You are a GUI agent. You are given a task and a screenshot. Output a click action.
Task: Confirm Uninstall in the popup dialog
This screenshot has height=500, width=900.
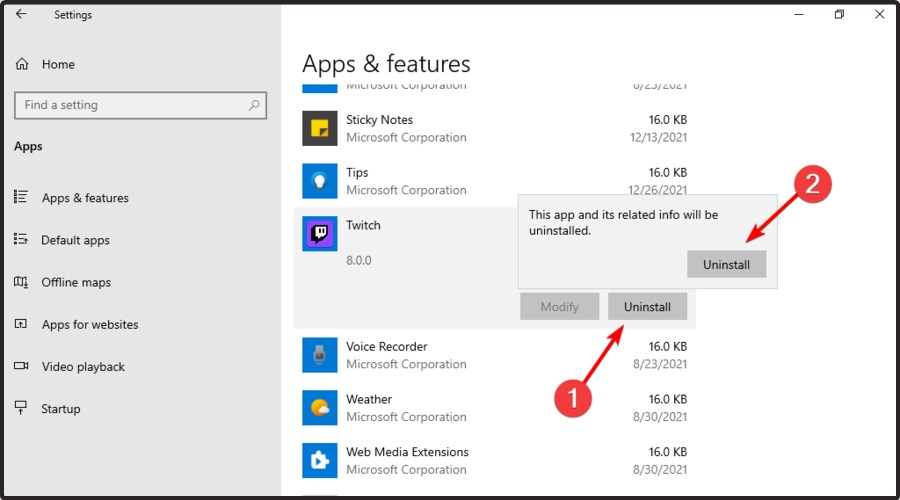pyautogui.click(x=727, y=264)
